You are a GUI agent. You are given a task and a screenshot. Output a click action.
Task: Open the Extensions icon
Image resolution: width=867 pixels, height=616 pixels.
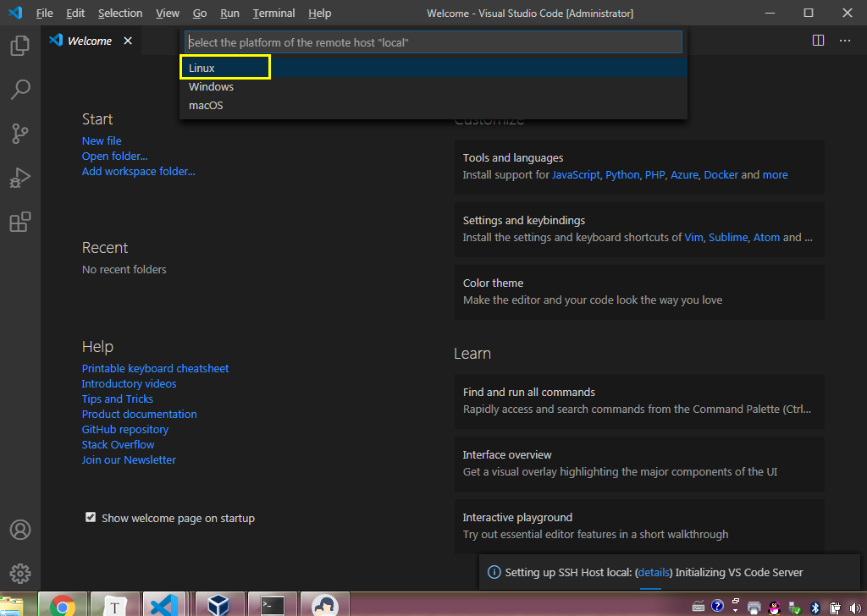click(x=19, y=222)
